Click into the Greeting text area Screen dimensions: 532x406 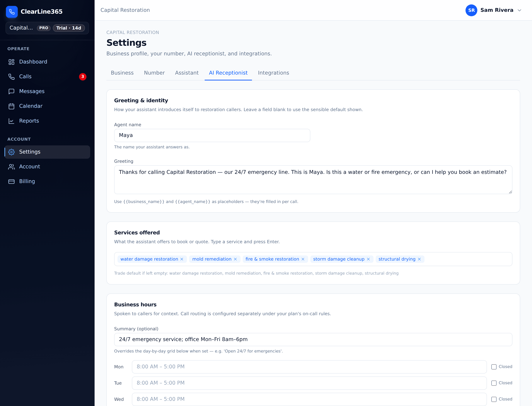(313, 180)
